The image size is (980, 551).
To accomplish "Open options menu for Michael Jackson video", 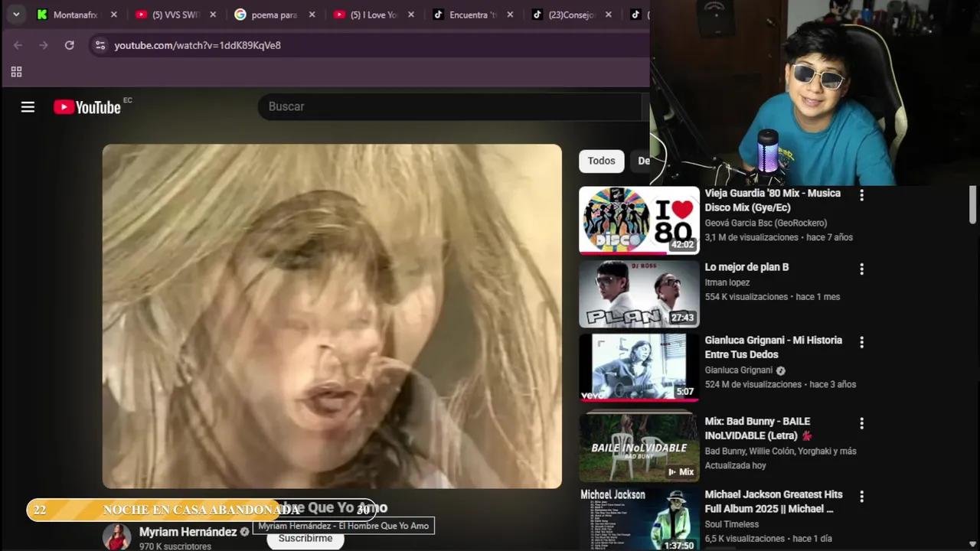I will pos(861,496).
